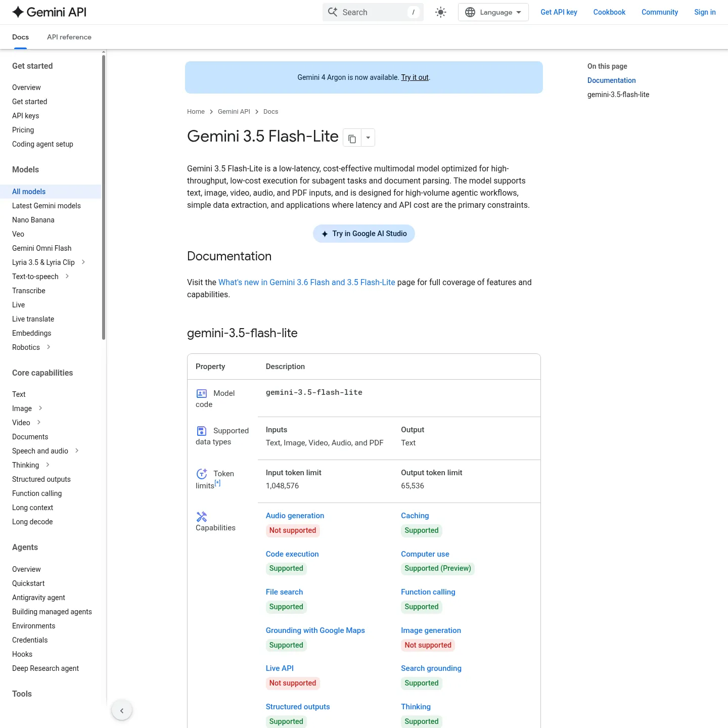This screenshot has width=728, height=728.
Task: Click the Try in Google AI Studio button
Action: click(x=364, y=234)
